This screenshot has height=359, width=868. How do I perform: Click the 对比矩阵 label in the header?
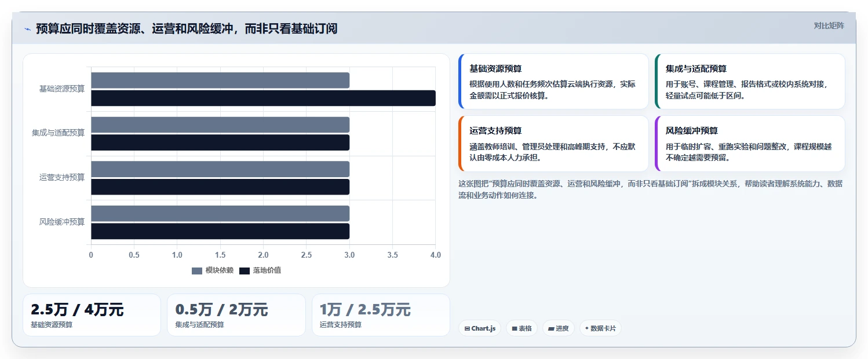[x=829, y=25]
